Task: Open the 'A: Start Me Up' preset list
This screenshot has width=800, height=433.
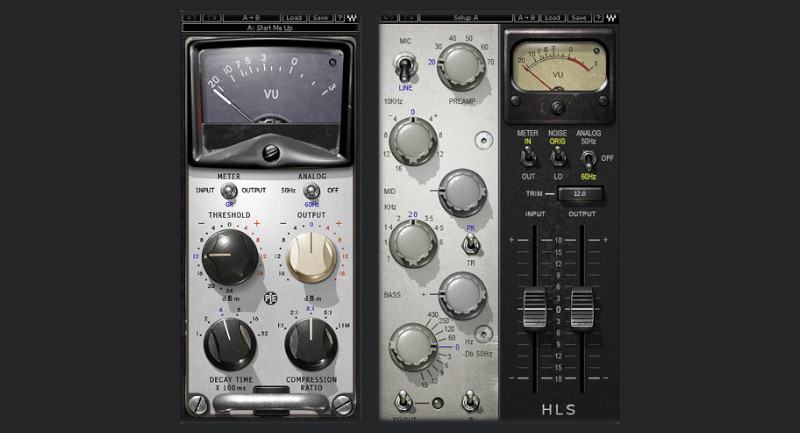Action: point(267,28)
